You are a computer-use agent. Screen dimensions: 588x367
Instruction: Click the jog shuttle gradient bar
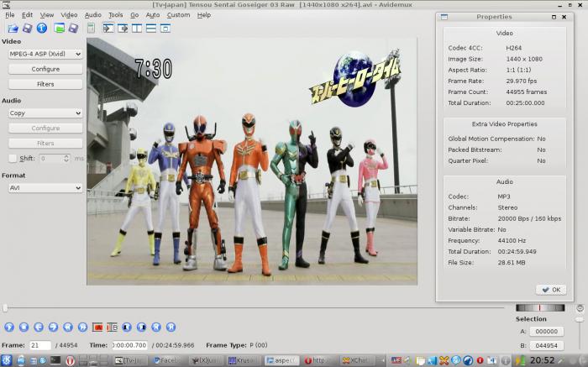tap(540, 307)
